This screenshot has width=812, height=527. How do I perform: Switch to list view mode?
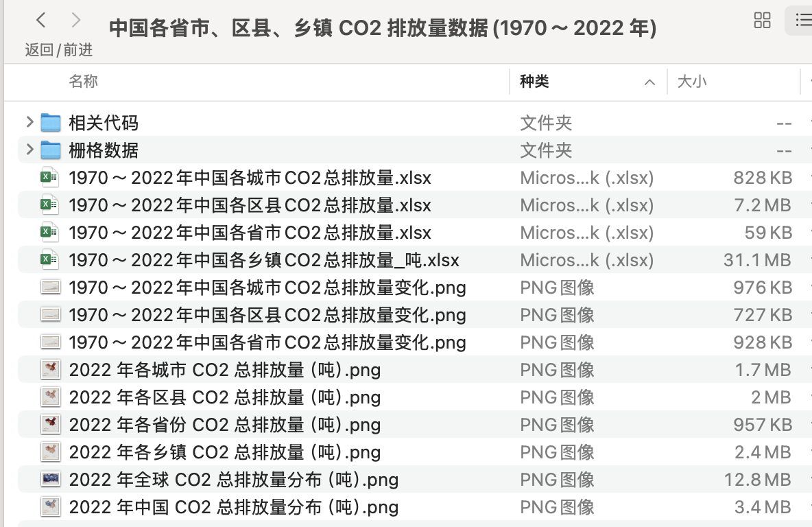pos(802,21)
